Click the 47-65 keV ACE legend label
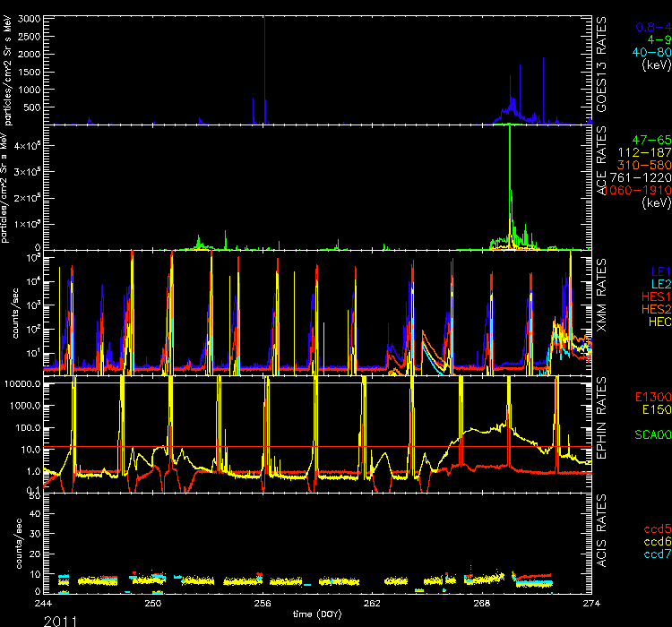This screenshot has height=627, width=672. click(x=650, y=141)
